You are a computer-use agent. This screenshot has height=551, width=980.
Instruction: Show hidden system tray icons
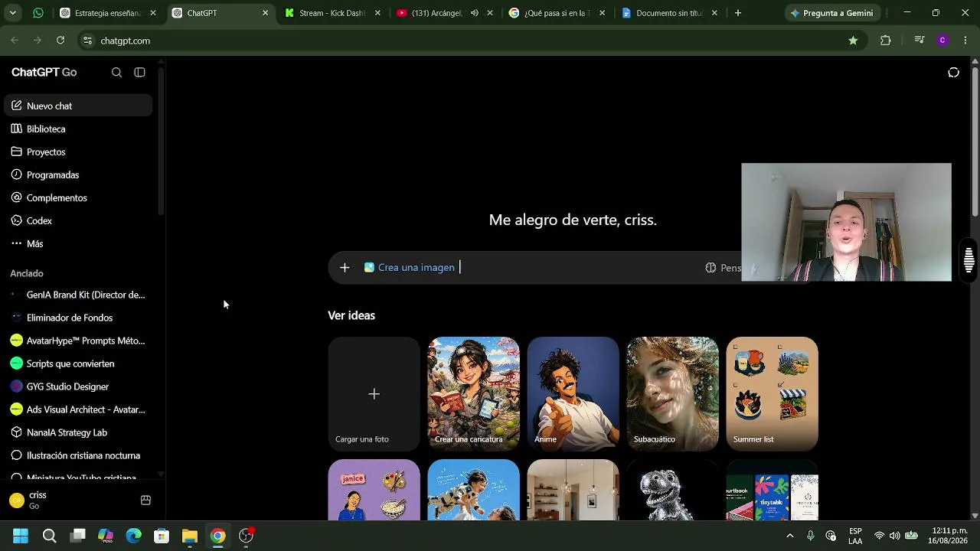click(790, 536)
